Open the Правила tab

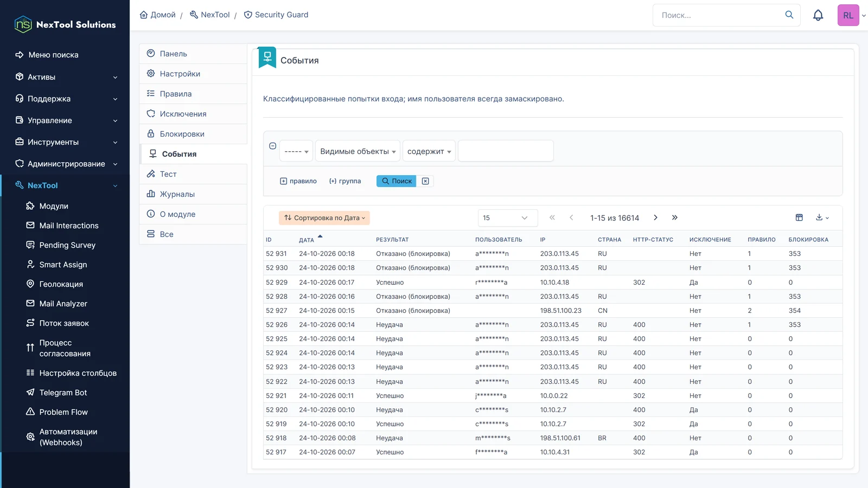click(x=193, y=94)
